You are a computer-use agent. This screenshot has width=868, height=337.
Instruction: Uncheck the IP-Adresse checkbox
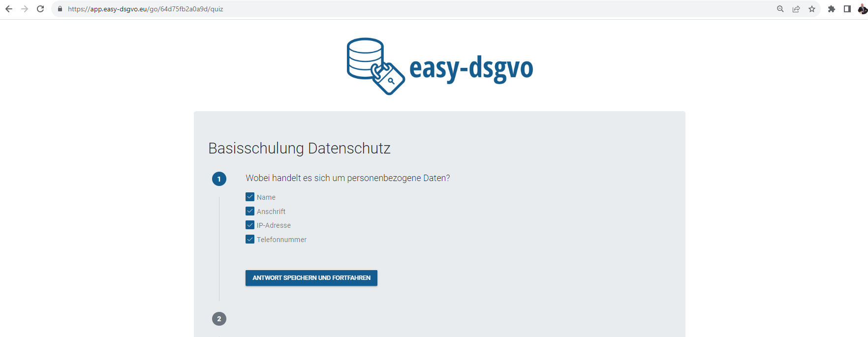pos(250,225)
